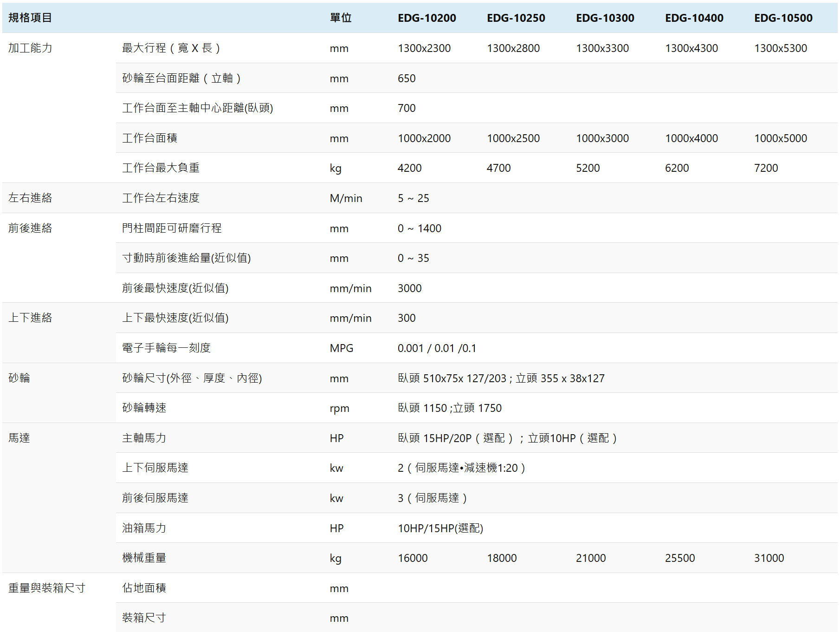Select the value 1300x2800

click(513, 48)
